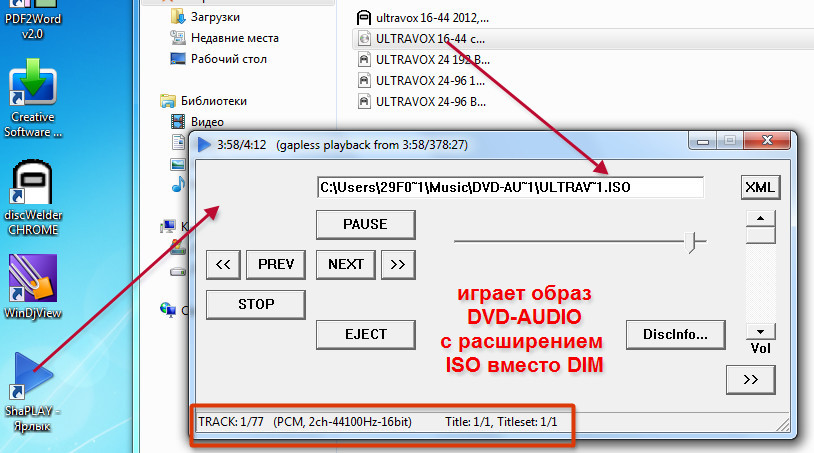814x453 pixels.
Task: Click the documents library icon below Видео
Action: (x=178, y=142)
